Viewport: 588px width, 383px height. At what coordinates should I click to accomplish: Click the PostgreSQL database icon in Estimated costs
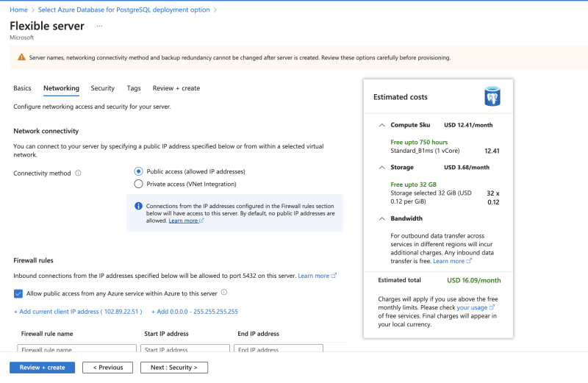point(492,96)
